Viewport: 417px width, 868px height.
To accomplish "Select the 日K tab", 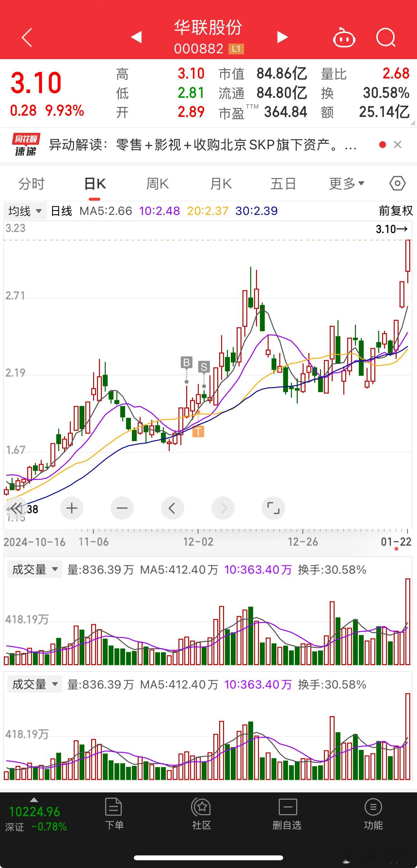I will point(95,184).
